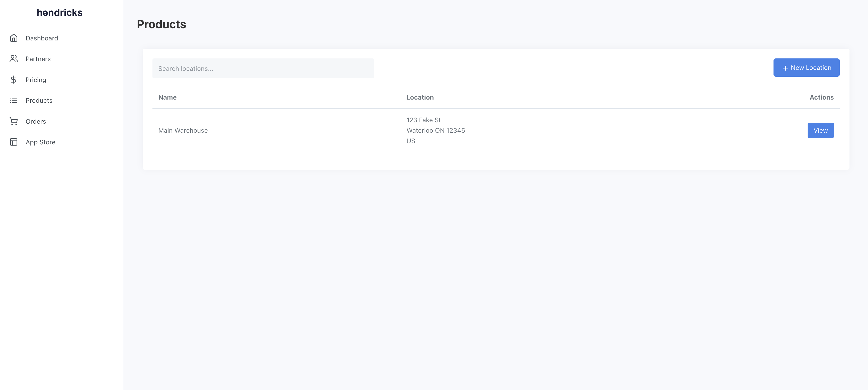Click the Actions column header
The image size is (868, 390).
coord(821,97)
